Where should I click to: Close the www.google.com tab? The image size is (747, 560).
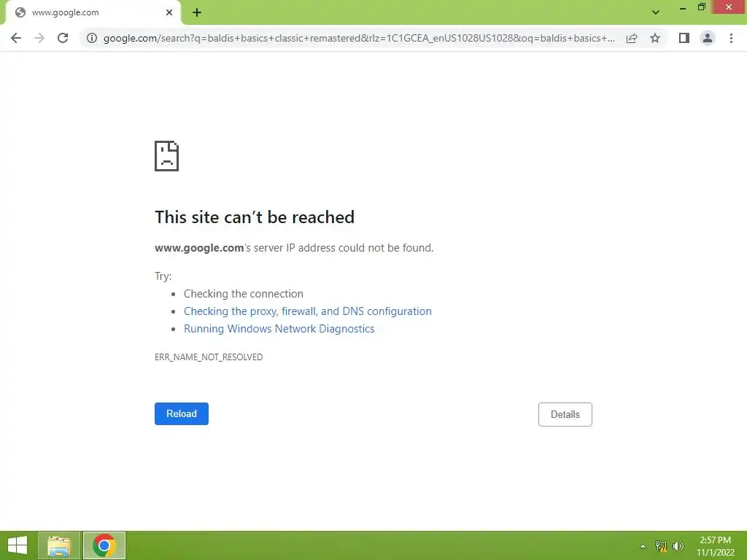(x=169, y=13)
